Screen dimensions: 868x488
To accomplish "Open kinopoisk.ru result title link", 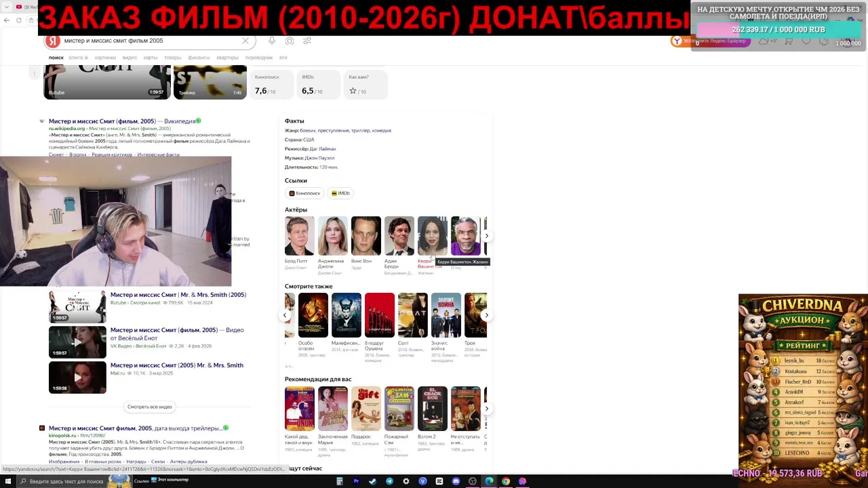I will pyautogui.click(x=135, y=428).
